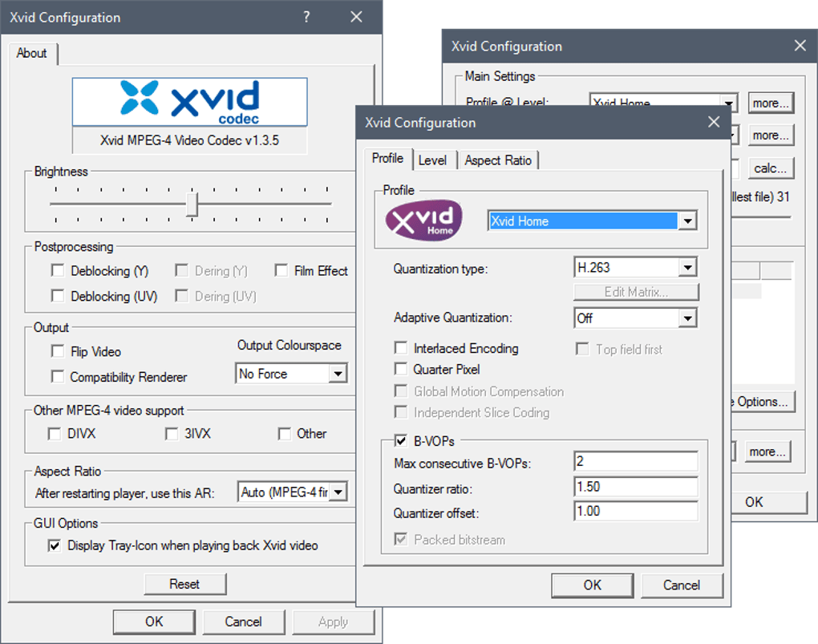Viewport: 818px width, 644px height.
Task: Click the Xvid codec logo banner
Action: tap(189, 102)
